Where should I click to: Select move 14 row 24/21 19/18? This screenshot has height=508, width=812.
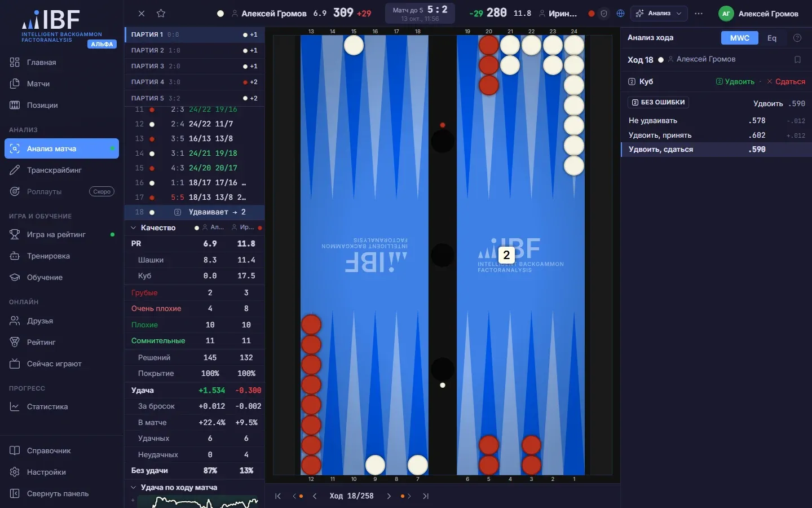[195, 153]
